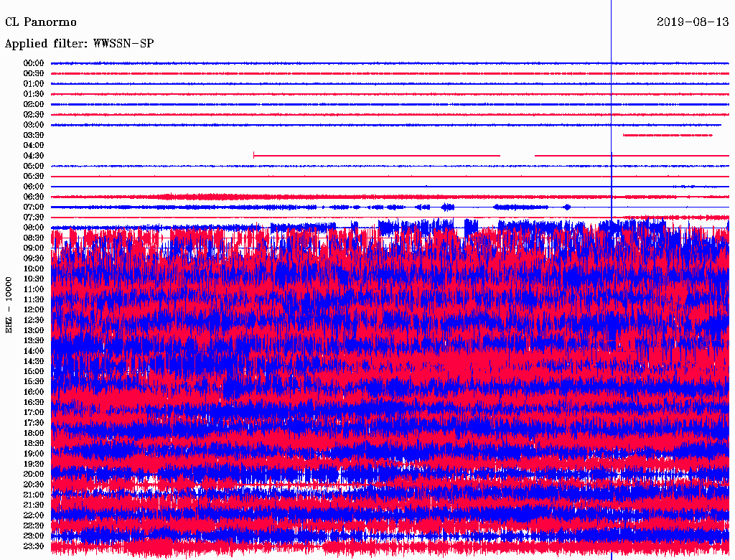
Task: Select the 23:30 time label
Action: tap(34, 546)
